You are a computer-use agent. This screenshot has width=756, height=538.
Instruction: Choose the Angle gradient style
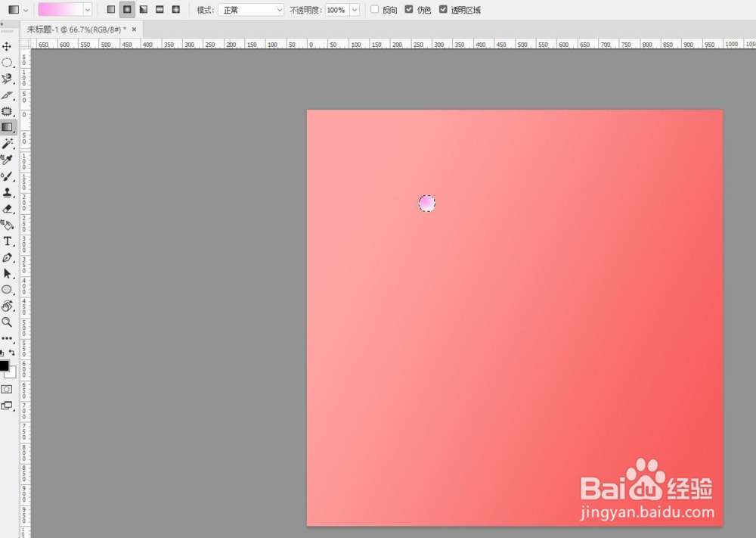tap(144, 10)
